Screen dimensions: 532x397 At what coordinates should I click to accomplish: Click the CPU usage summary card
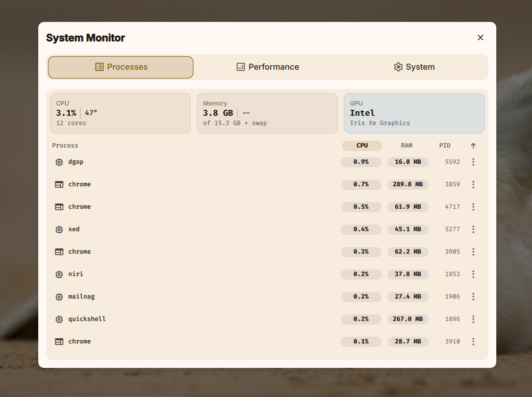click(120, 113)
